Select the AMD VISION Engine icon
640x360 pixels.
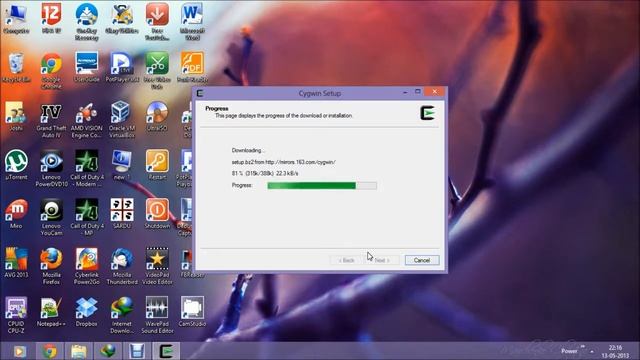pyautogui.click(x=87, y=120)
